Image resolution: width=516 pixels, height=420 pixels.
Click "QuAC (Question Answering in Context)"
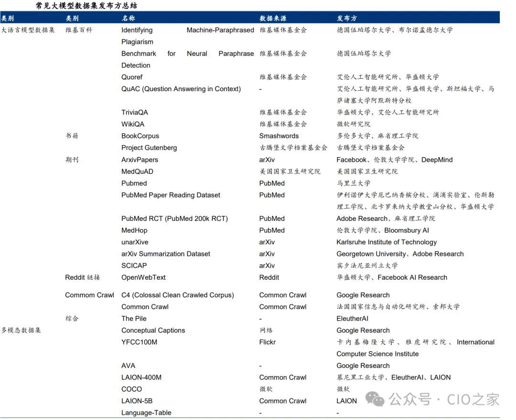(x=181, y=89)
